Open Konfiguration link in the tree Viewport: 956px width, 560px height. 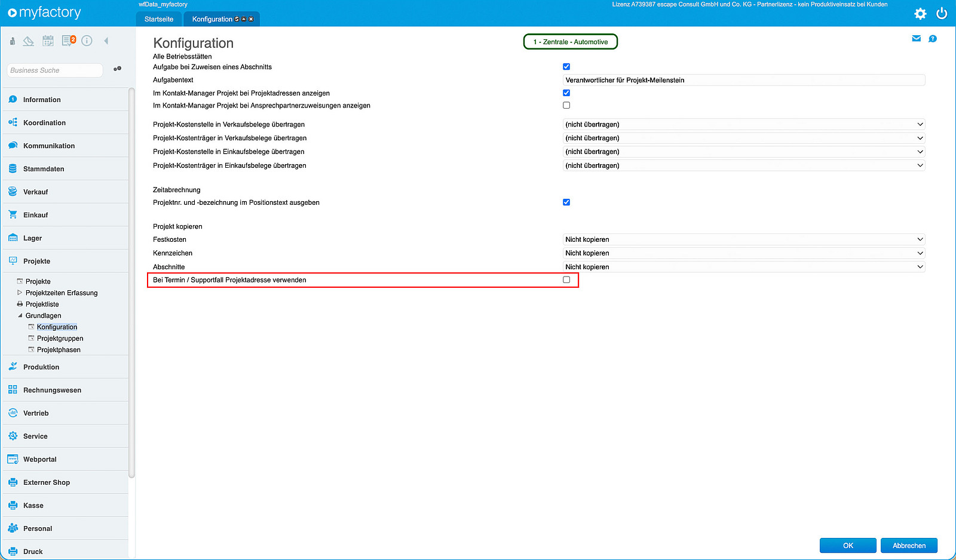[x=57, y=327]
